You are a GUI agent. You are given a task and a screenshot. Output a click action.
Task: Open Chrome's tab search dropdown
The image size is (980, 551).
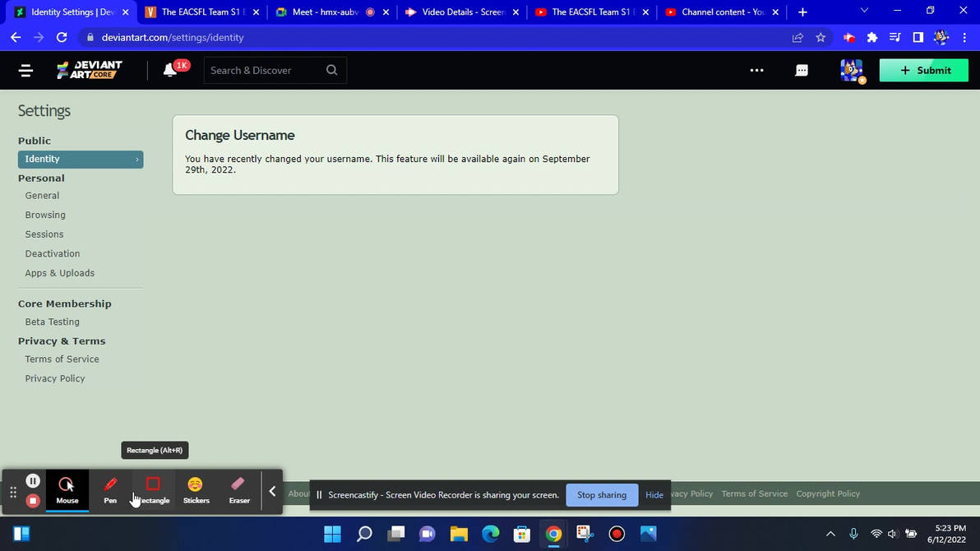point(863,12)
